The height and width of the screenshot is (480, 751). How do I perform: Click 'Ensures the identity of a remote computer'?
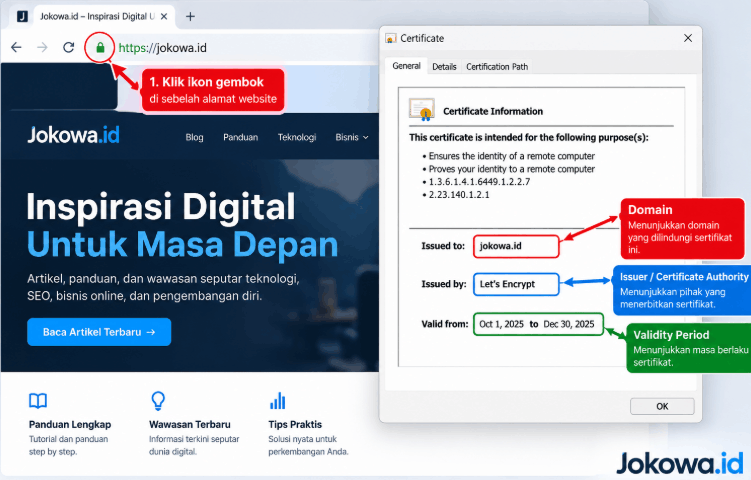pos(512,156)
